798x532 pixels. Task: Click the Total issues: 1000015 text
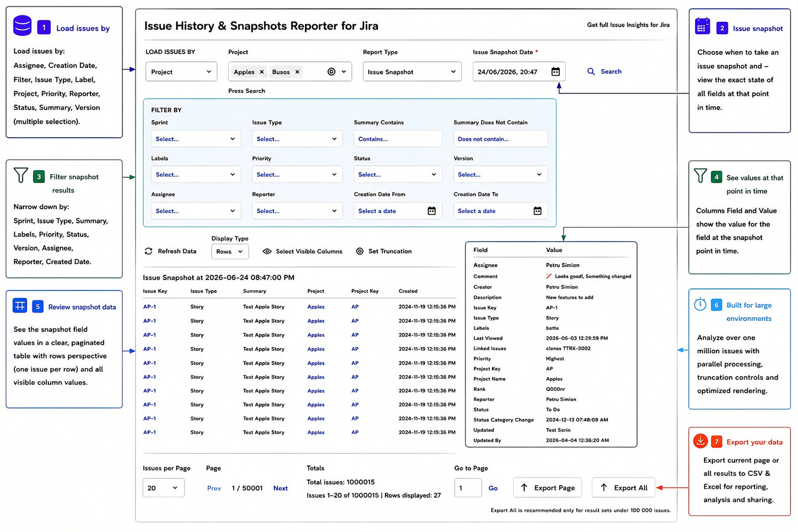click(340, 482)
